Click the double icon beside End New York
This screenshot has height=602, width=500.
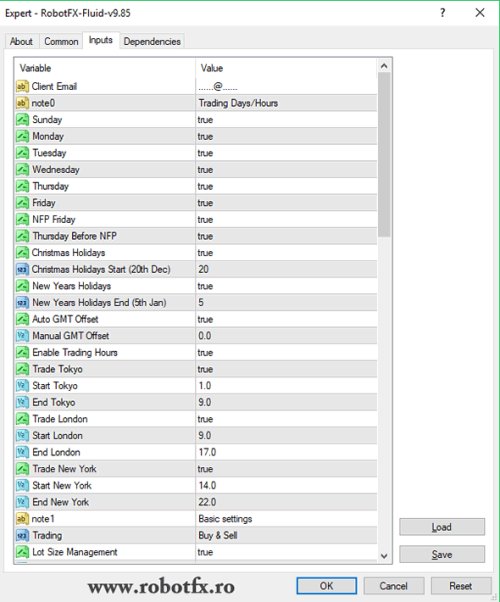coord(22,502)
